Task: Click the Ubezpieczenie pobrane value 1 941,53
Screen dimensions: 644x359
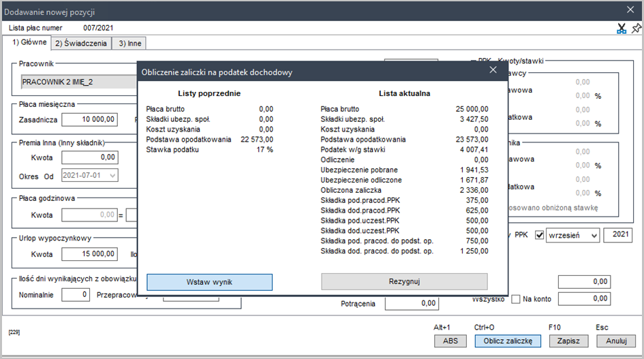Action: 474,170
